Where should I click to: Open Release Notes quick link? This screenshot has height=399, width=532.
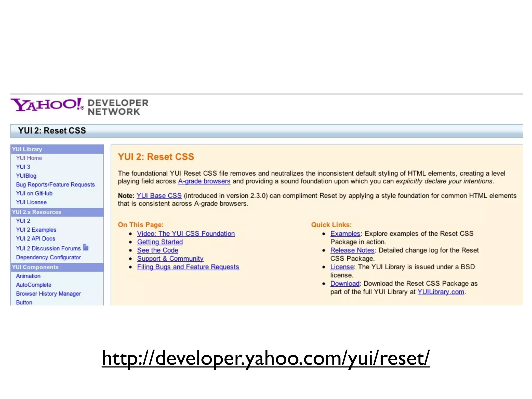tap(352, 250)
